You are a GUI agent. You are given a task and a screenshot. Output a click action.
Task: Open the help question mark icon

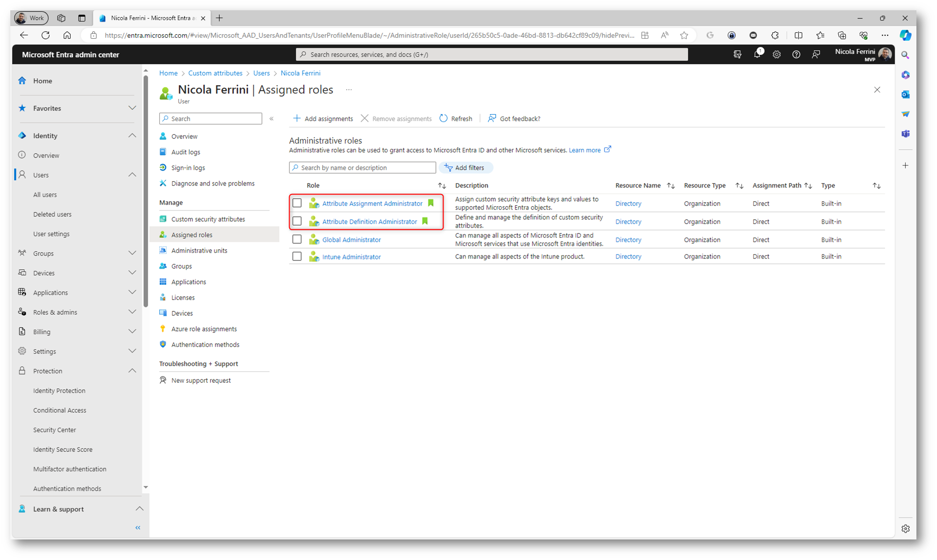coord(796,54)
